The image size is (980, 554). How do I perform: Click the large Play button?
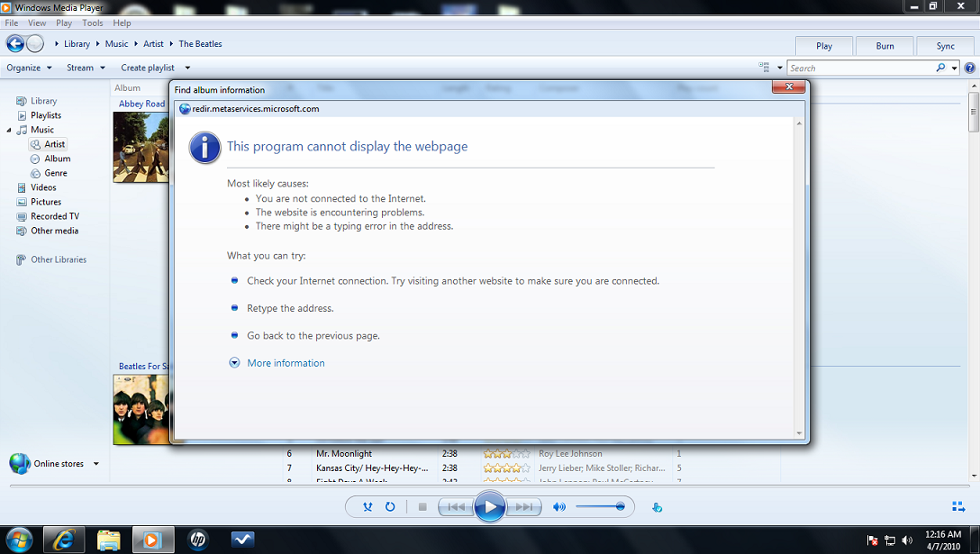[x=489, y=506]
